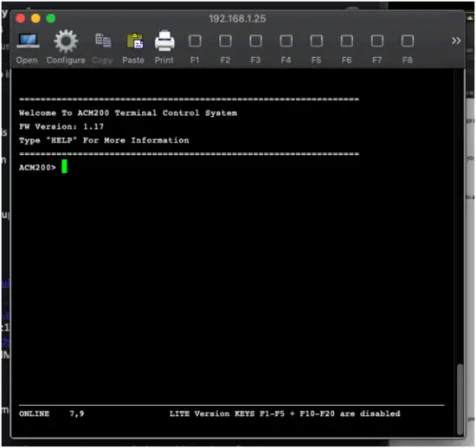Click the 7,9 cursor position readout
The image size is (476, 448).
coord(77,413)
